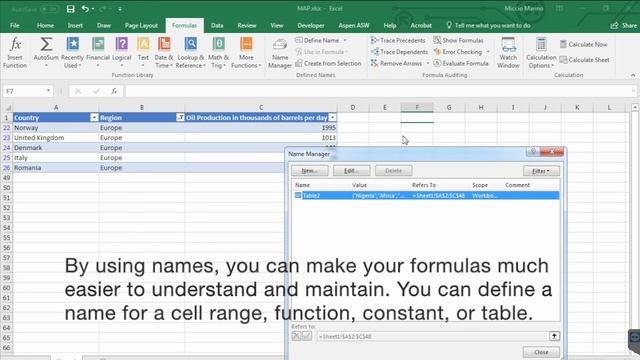
Task: Click Calculate Sheet
Action: point(584,60)
